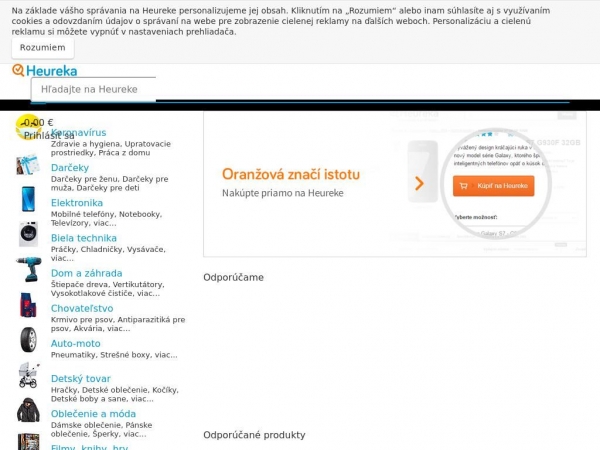Image resolution: width=600 pixels, height=450 pixels.
Task: Click 'Hračky, Detské oblečenie, Kočíky' subcategory text
Action: 115,390
